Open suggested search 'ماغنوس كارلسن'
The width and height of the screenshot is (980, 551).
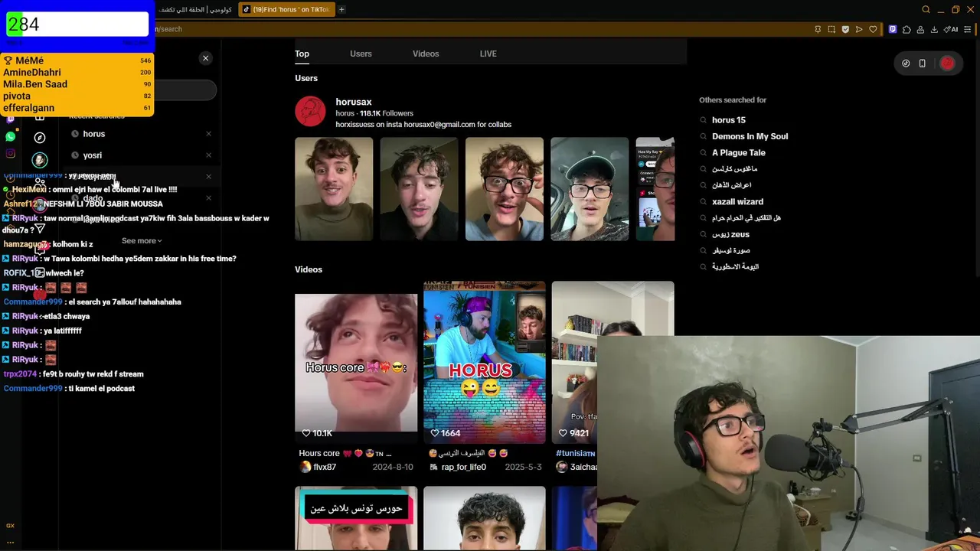[734, 169]
